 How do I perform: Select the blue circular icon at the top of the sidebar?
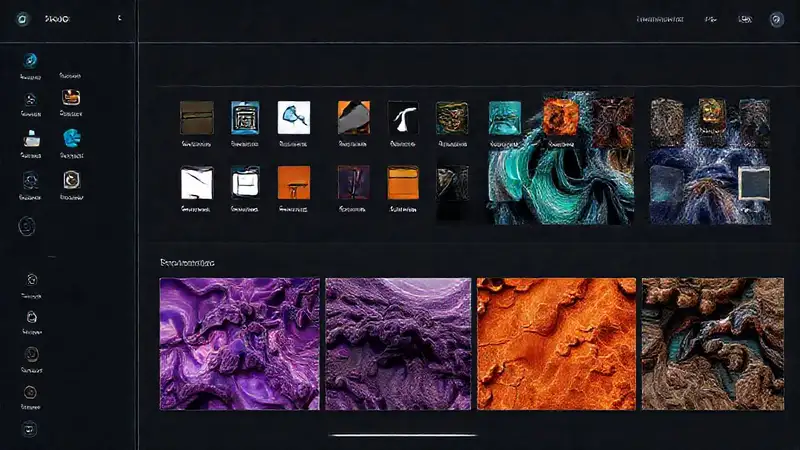click(30, 60)
